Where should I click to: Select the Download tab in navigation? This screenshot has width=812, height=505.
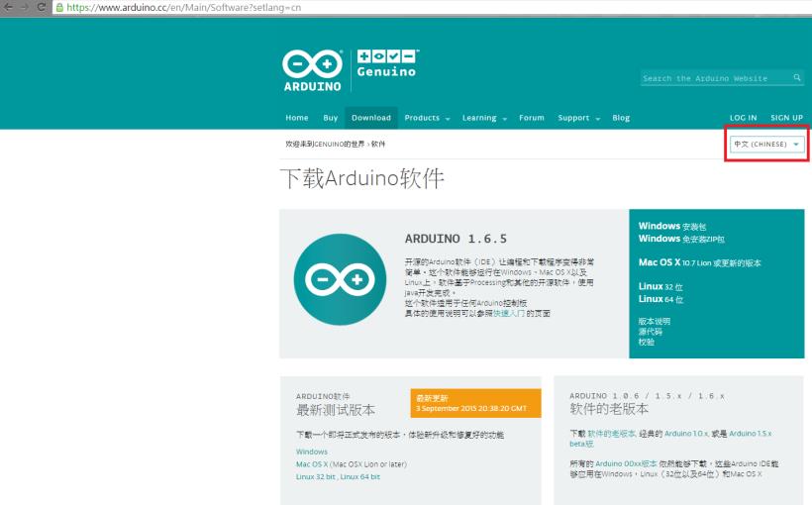[371, 118]
